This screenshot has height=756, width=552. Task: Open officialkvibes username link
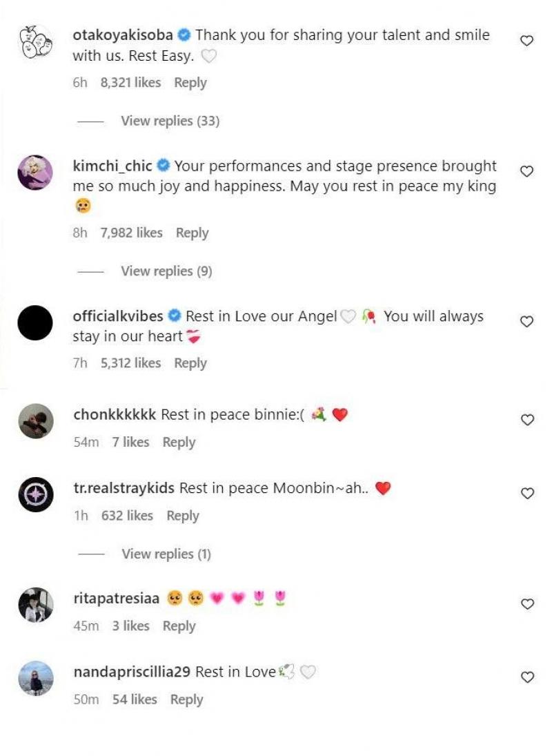pos(118,316)
